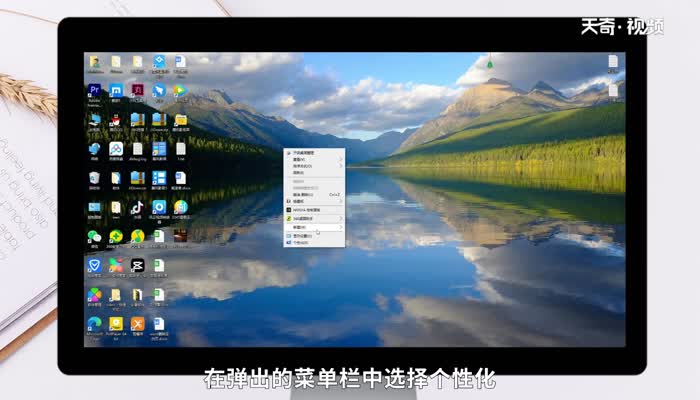
Task: Open the user folder icon at top-left
Action: [x=94, y=61]
